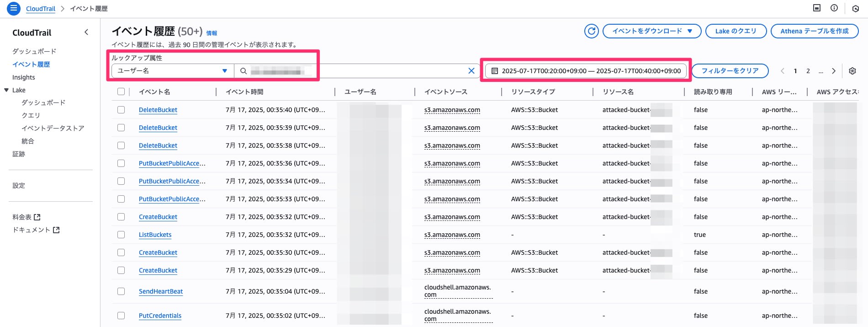Open 証跡 in the sidebar
The height and width of the screenshot is (327, 868).
click(19, 154)
